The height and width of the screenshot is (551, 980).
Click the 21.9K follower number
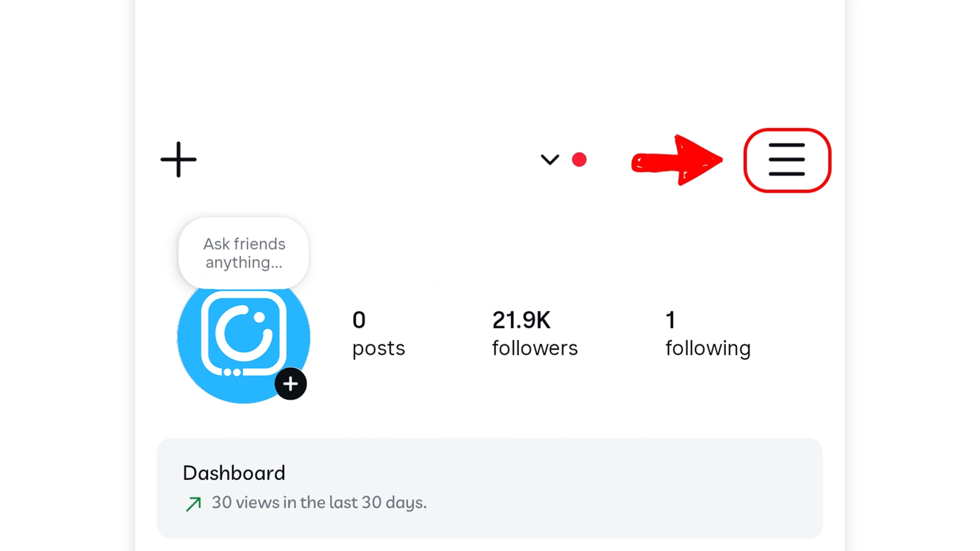(x=521, y=320)
